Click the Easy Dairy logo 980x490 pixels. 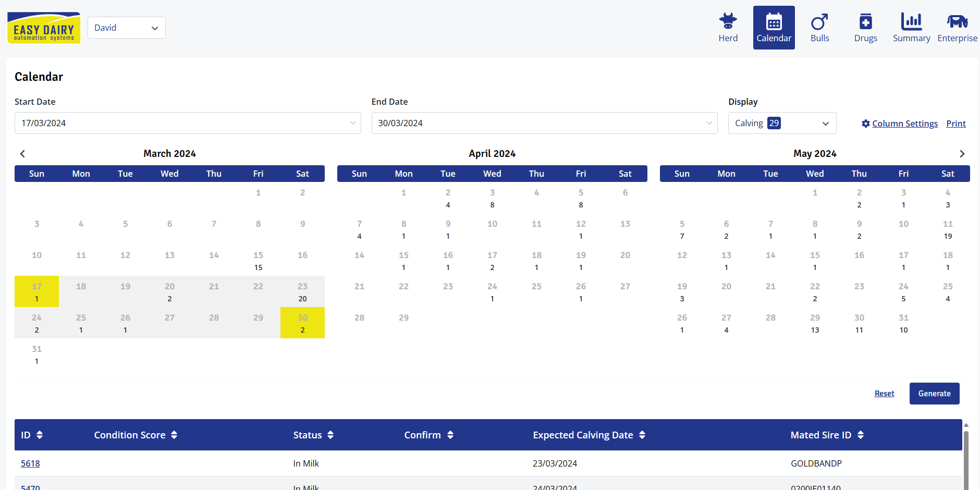pos(44,28)
